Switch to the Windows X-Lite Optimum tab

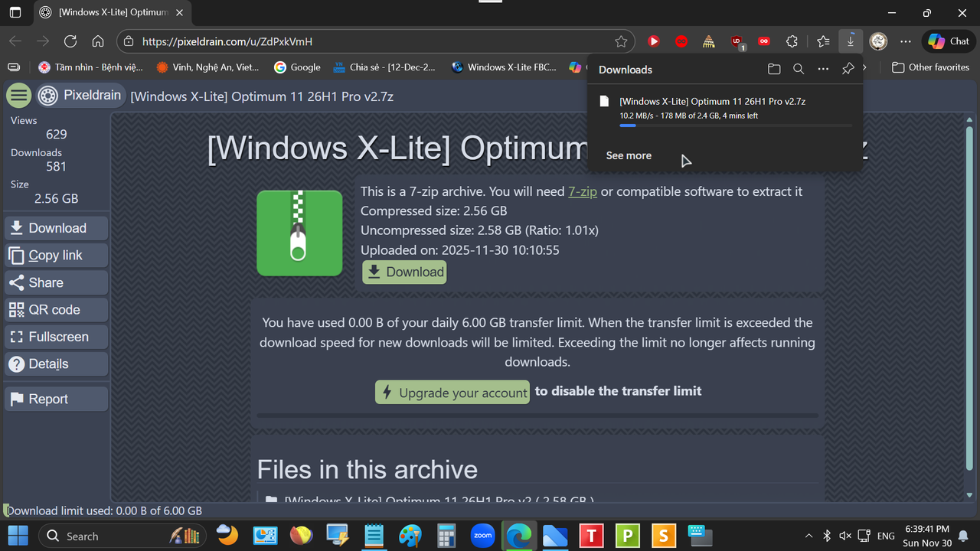coord(107,12)
